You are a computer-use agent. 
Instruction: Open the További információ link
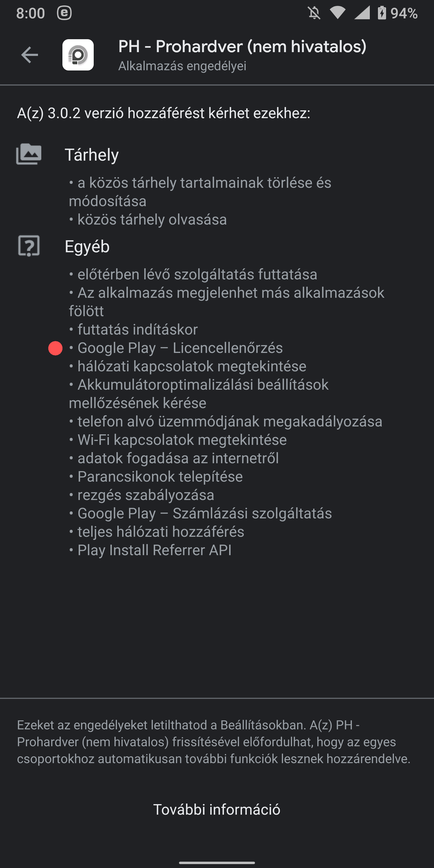click(x=217, y=809)
